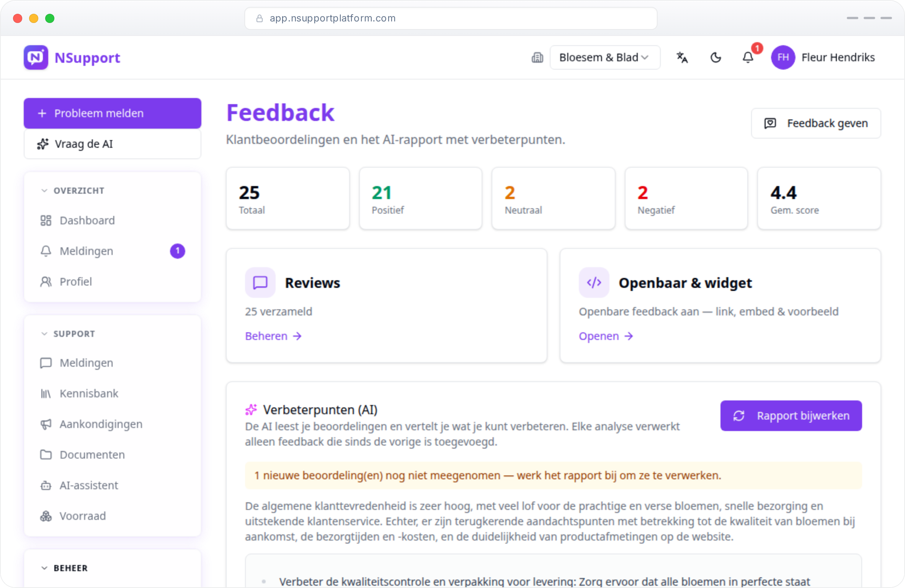This screenshot has height=588, width=905.
Task: Open notifications bell in header
Action: (x=748, y=57)
